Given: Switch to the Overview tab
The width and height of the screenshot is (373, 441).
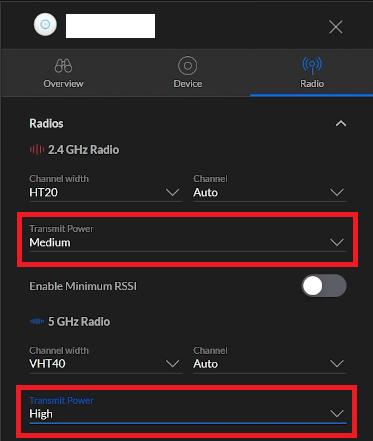Looking at the screenshot, I should [63, 73].
